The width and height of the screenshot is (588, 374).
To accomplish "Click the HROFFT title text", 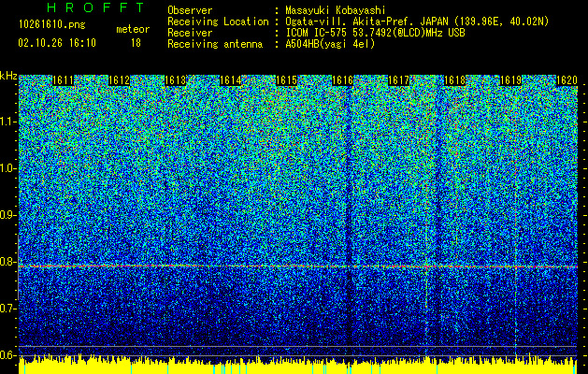I will 96,7.
